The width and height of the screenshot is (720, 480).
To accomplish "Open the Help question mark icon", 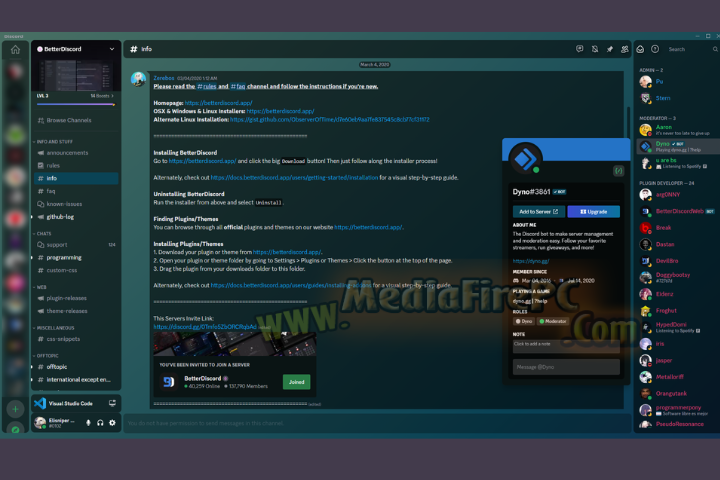I will click(655, 49).
